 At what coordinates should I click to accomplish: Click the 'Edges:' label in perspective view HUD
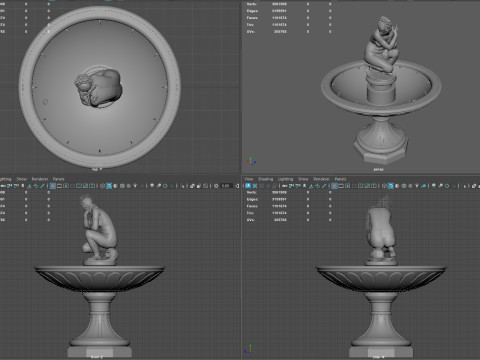[x=252, y=11]
